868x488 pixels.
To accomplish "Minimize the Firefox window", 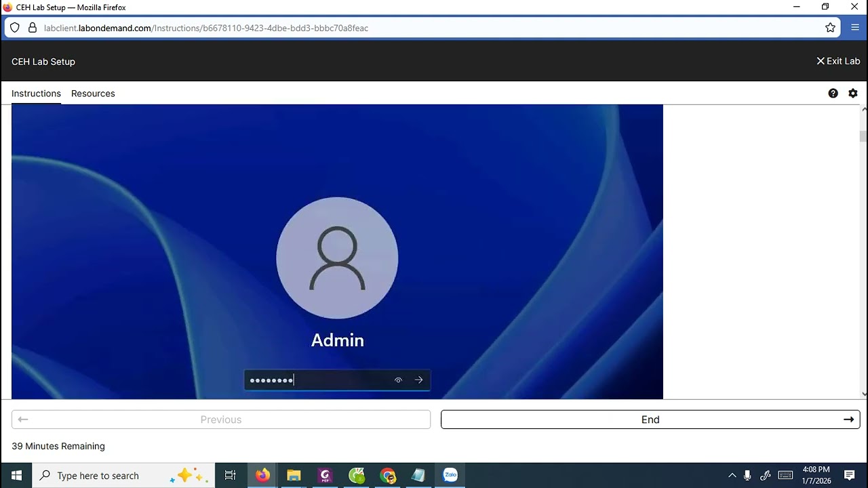I will tap(796, 7).
